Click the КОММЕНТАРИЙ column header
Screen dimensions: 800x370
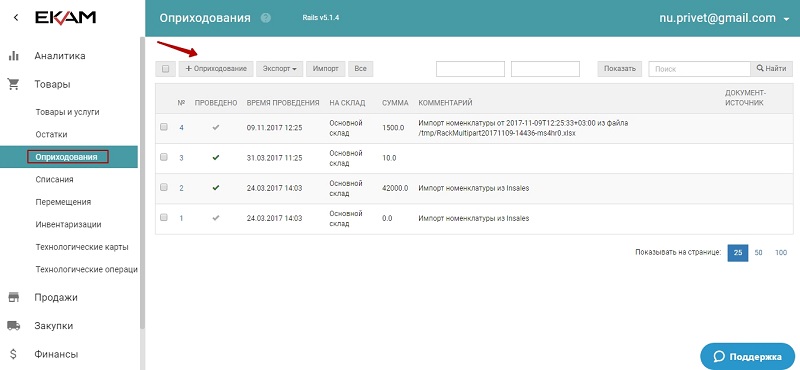click(x=445, y=103)
